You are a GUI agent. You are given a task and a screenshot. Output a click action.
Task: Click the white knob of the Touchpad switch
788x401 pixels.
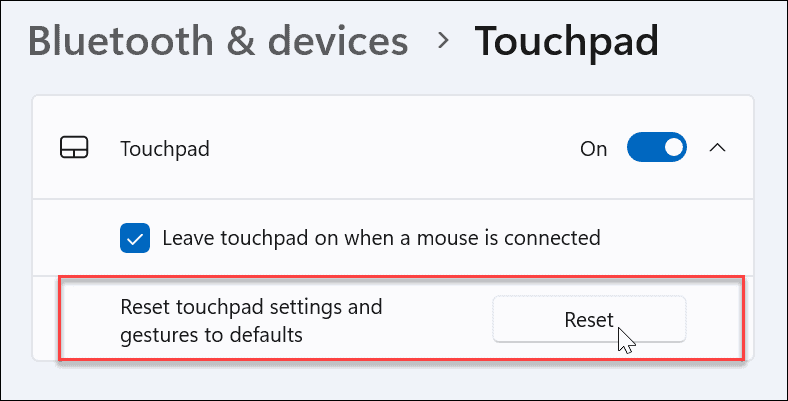pyautogui.click(x=673, y=148)
